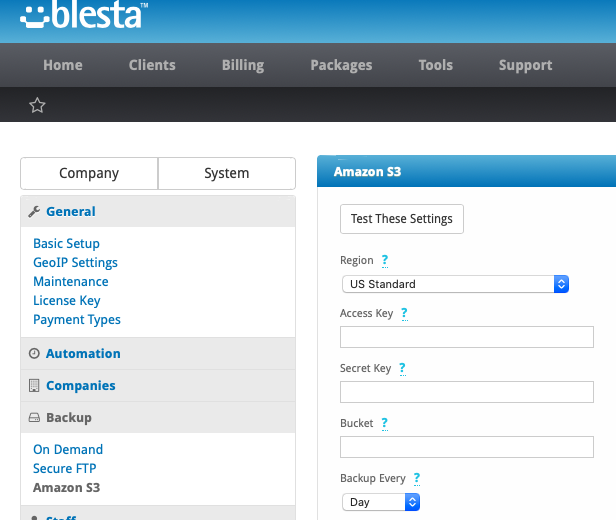616x520 pixels.
Task: Click the Test These Settings button
Action: (402, 219)
